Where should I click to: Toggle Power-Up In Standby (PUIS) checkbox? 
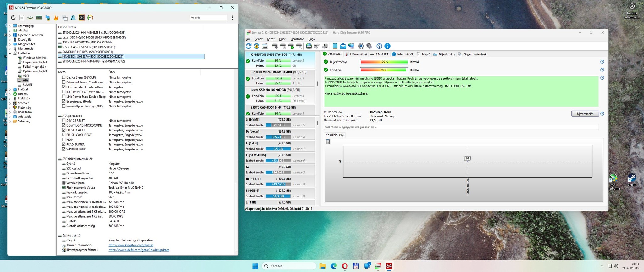coord(64,106)
